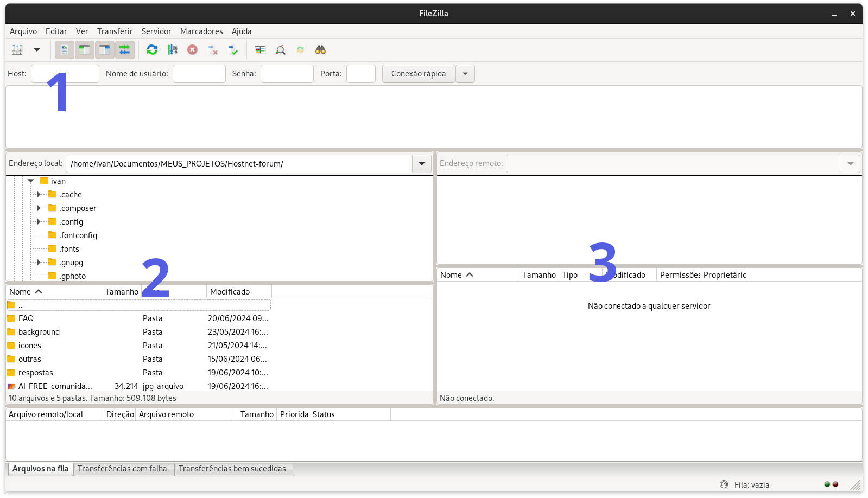Image resolution: width=868 pixels, height=498 pixels.
Task: Expand the .cache folder
Action: point(39,194)
